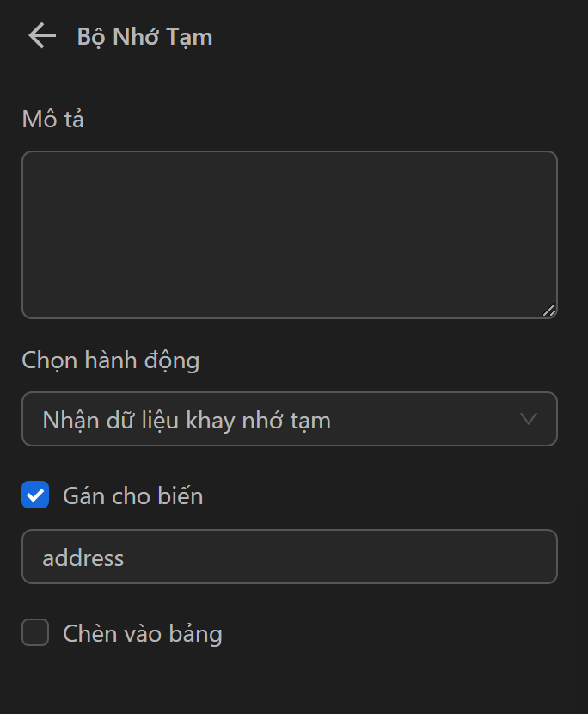
Task: Click the empty checkbox beside Chèn vào bảng
Action: tap(34, 633)
